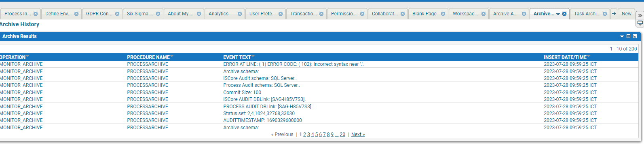This screenshot has width=644, height=147.
Task: Select 'Process Audit schema: SQL Server..' cell
Action: click(262, 85)
